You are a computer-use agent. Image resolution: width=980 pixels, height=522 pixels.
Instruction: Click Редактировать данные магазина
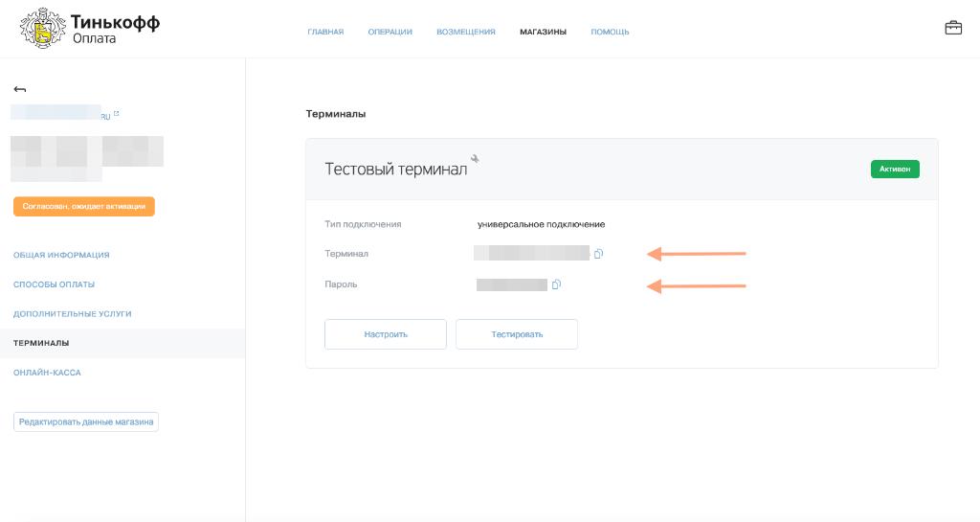86,421
